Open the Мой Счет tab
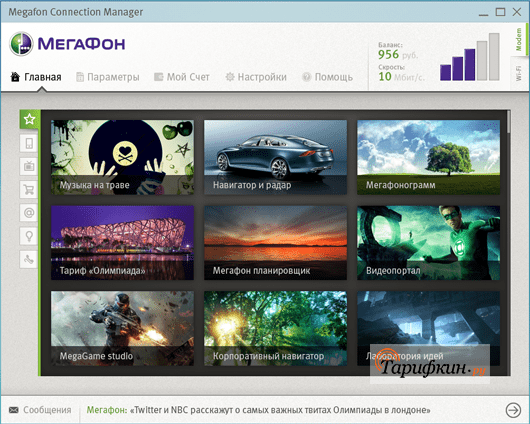530x424 pixels. pyautogui.click(x=182, y=77)
